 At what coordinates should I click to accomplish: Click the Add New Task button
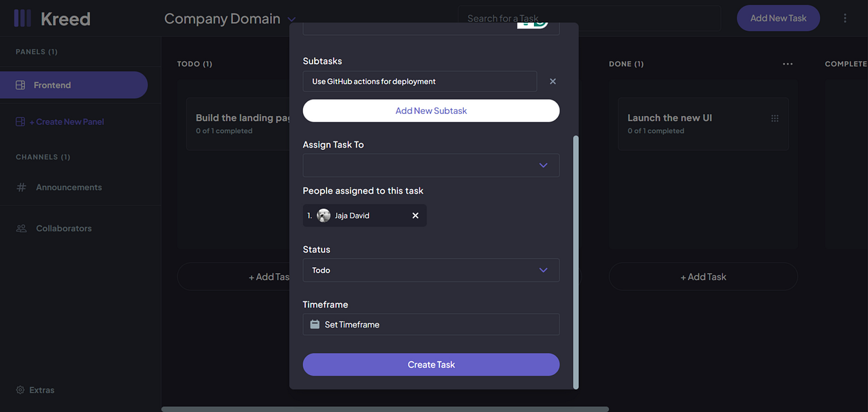click(778, 19)
